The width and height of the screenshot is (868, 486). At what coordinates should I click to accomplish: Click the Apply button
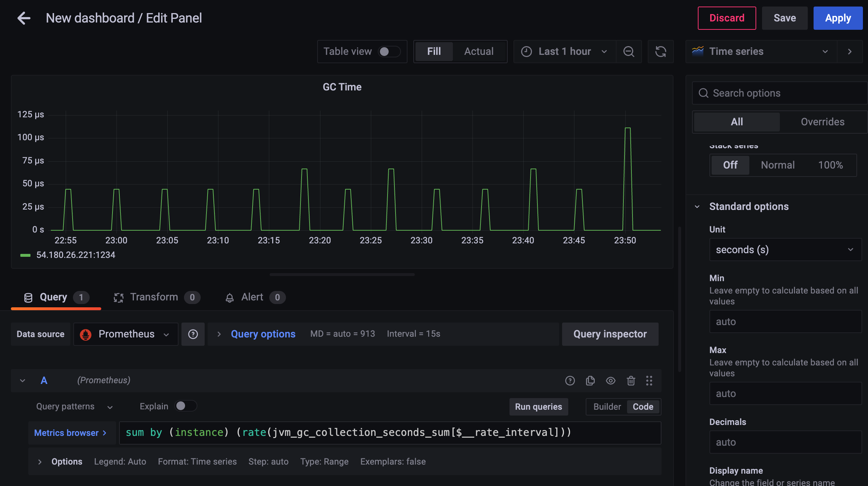(x=838, y=18)
